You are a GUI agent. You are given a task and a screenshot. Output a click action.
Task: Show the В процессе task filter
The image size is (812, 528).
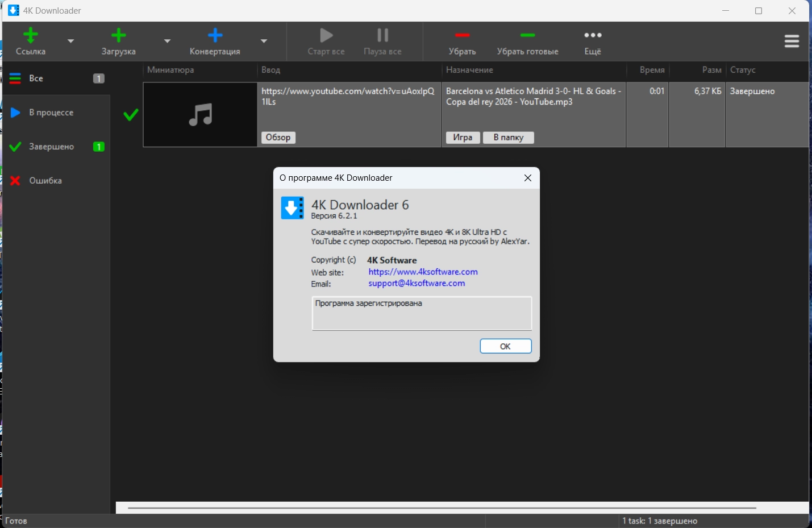tap(56, 113)
